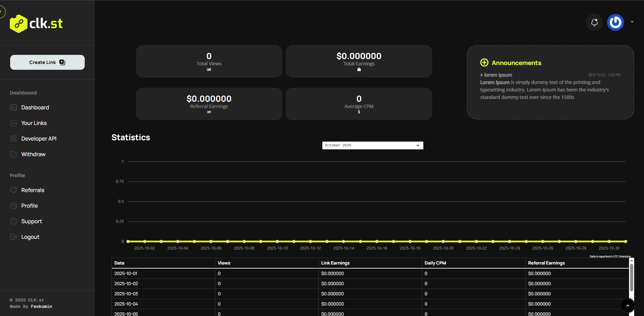Image resolution: width=644 pixels, height=316 pixels.
Task: Click the Referrals heart icon
Action: [x=14, y=190]
